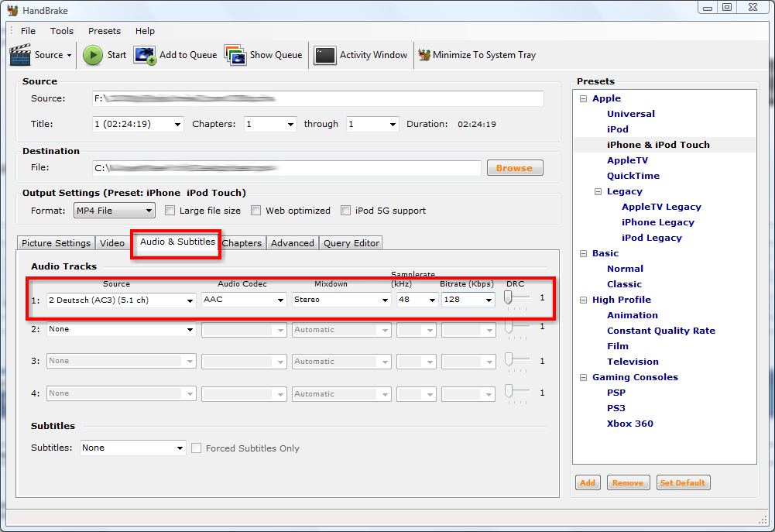Select the Normal preset
The image size is (775, 532).
click(x=626, y=269)
